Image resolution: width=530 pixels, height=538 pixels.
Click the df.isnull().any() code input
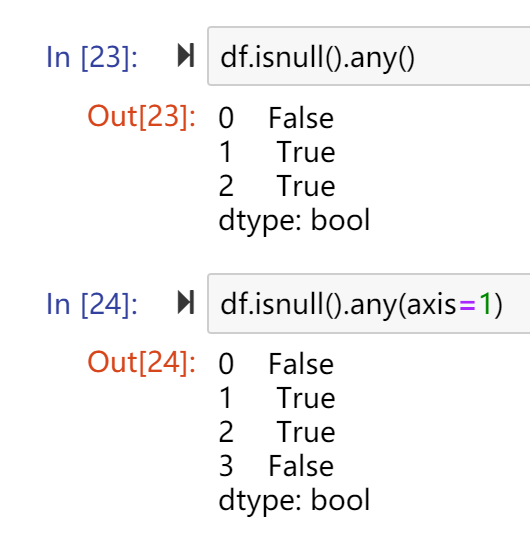tap(369, 56)
